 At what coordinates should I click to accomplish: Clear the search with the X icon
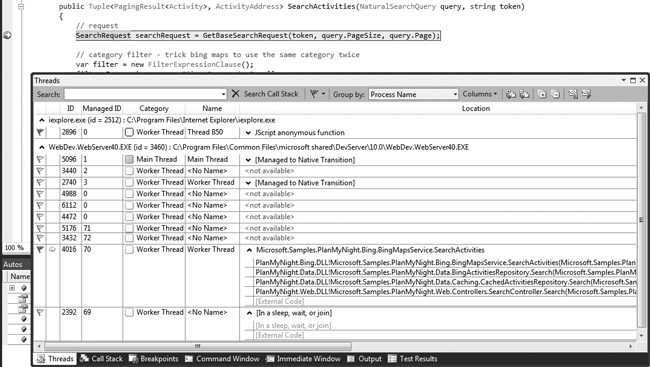pyautogui.click(x=235, y=94)
